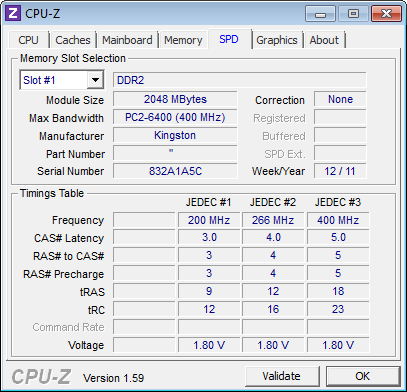Click the CAS# Latency 3.0 cell
The width and height of the screenshot is (407, 392).
coord(209,238)
